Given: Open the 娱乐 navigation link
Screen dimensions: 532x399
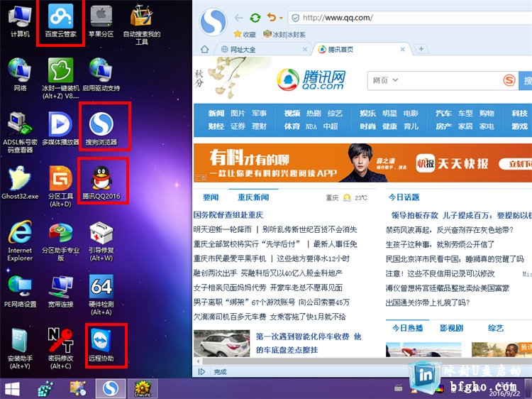Looking at the screenshot, I should click(367, 113).
